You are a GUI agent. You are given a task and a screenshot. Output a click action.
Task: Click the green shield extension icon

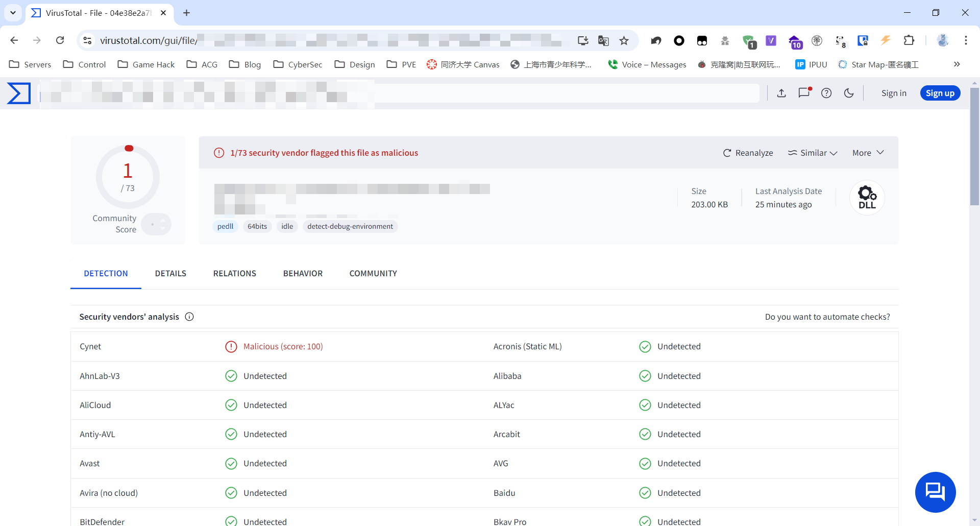click(x=749, y=41)
